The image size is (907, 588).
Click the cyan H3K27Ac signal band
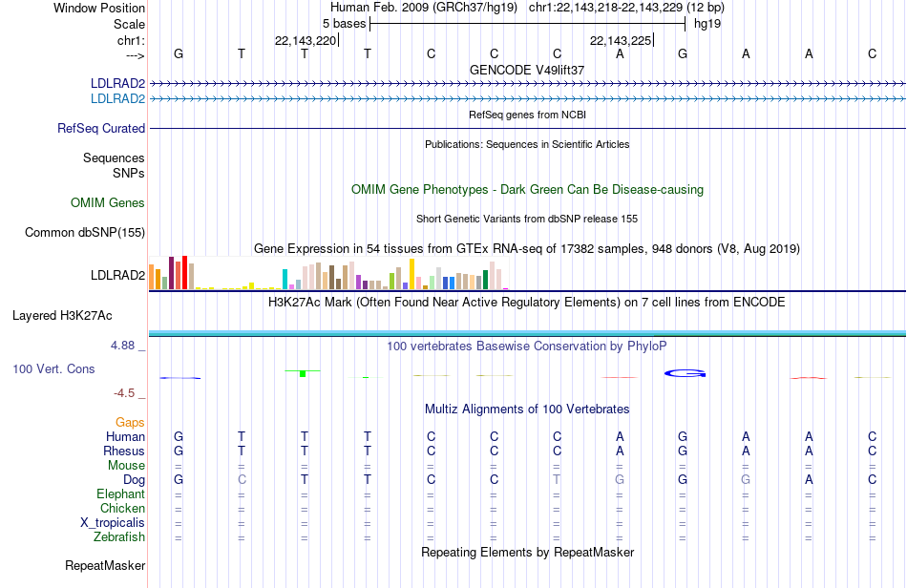[x=528, y=333]
